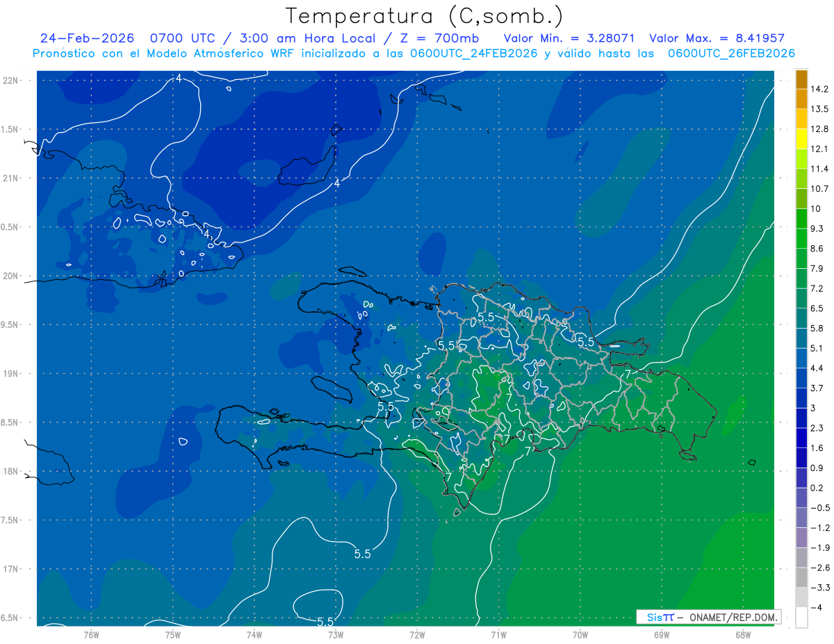Click the 69W longitude label
The image size is (834, 644).
[x=662, y=634]
